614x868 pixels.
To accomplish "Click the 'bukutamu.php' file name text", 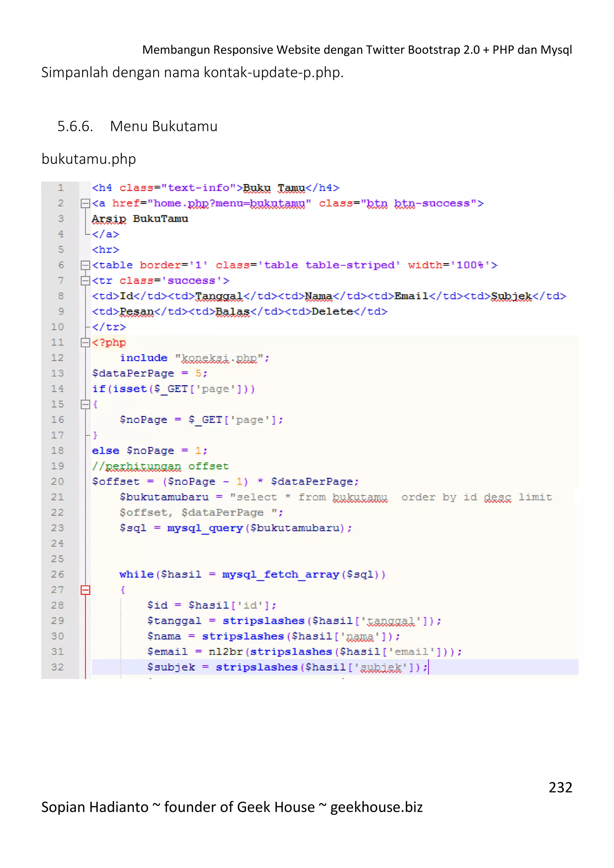I will point(89,159).
